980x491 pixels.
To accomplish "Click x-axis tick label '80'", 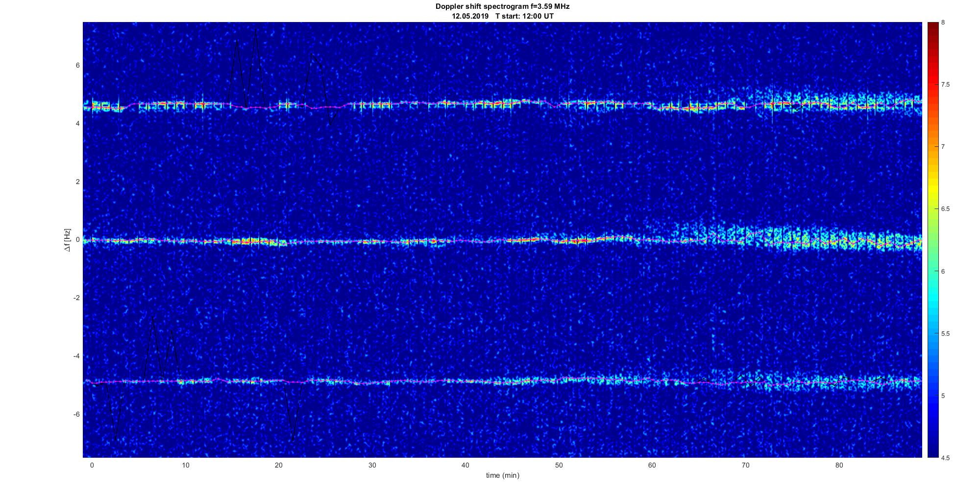I will [x=839, y=465].
